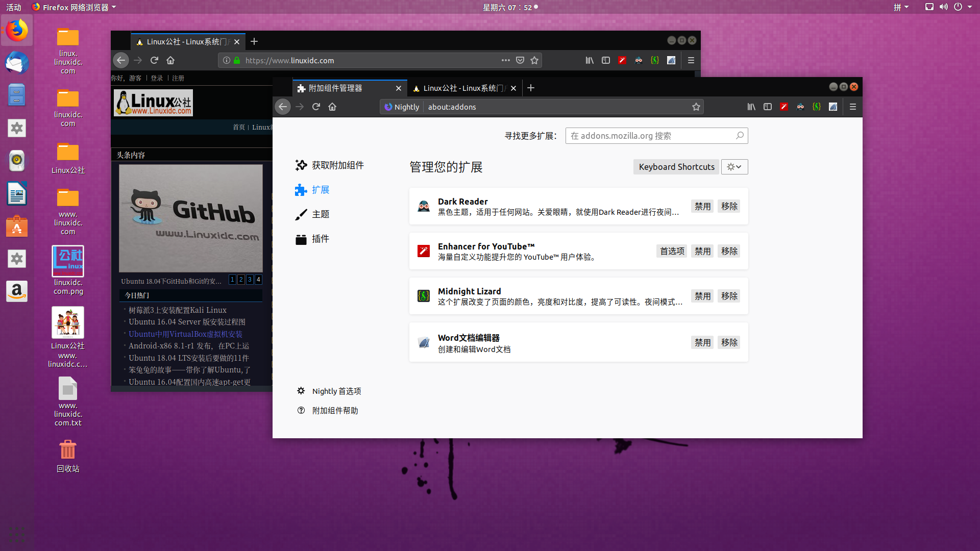Viewport: 980px width, 551px height.
Task: Open system power menu in top bar
Action: [962, 7]
